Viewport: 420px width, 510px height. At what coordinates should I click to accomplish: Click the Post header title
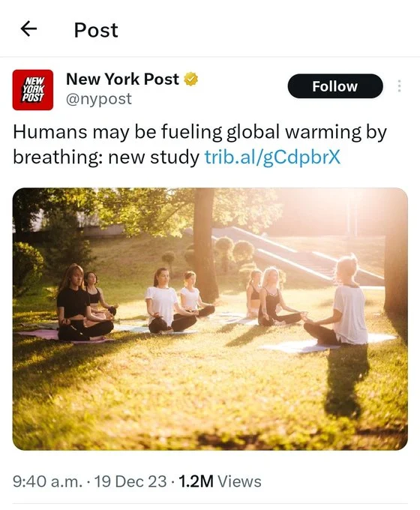(x=96, y=30)
